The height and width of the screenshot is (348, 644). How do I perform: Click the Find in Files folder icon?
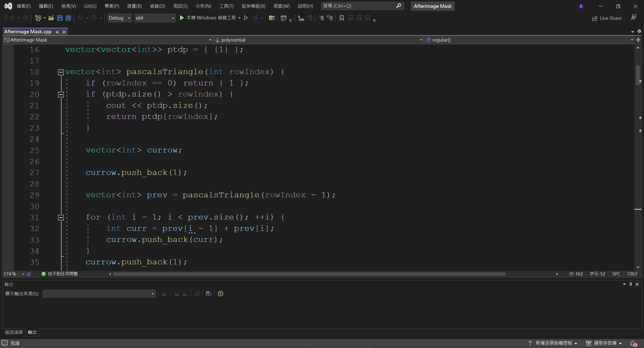[x=272, y=18]
